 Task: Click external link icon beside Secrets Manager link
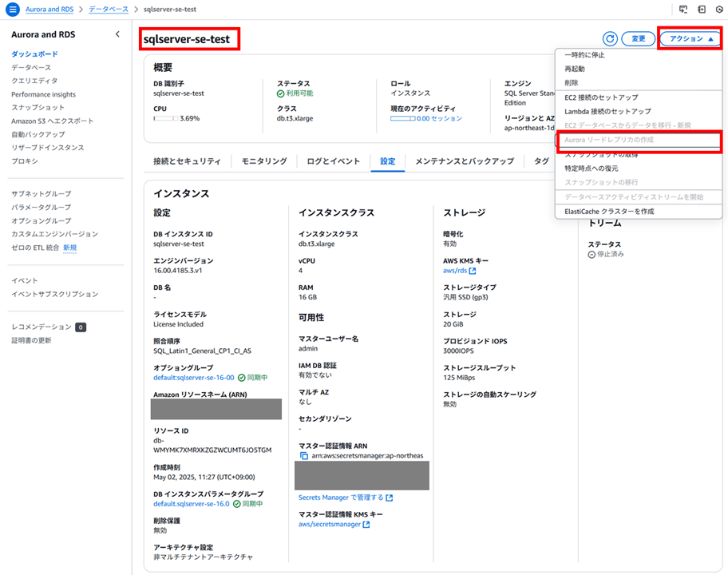coord(389,498)
